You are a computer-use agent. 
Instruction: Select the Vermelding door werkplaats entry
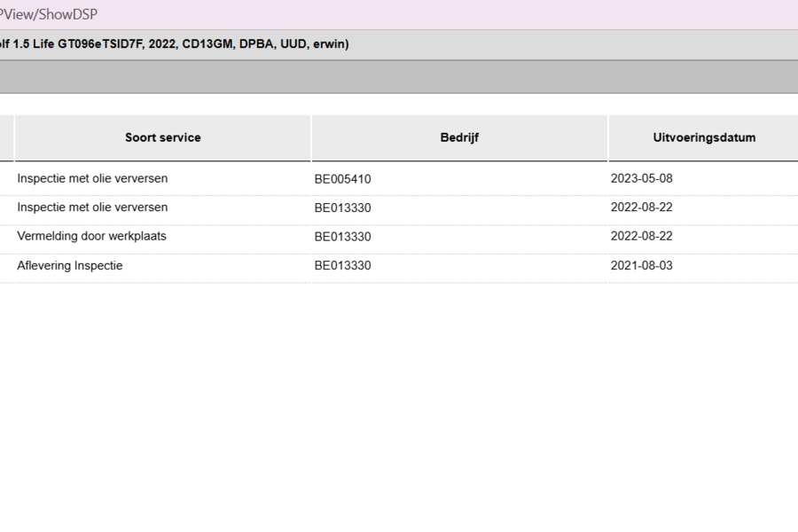pyautogui.click(x=91, y=236)
